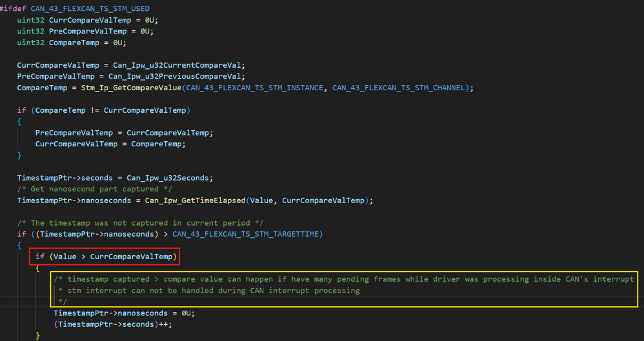644x341 pixels.
Task: Click the statement 'TimestampPtr->nanoseconds = 0U;'
Action: [124, 313]
